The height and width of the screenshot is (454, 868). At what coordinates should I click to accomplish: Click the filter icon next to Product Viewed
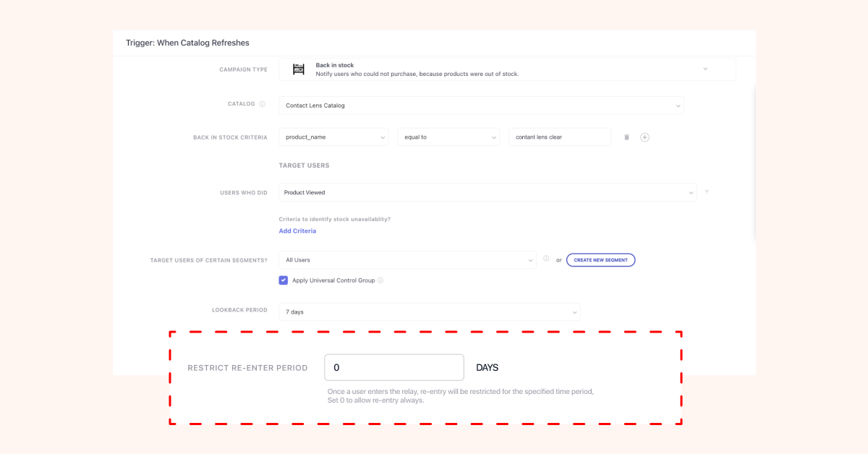(707, 192)
